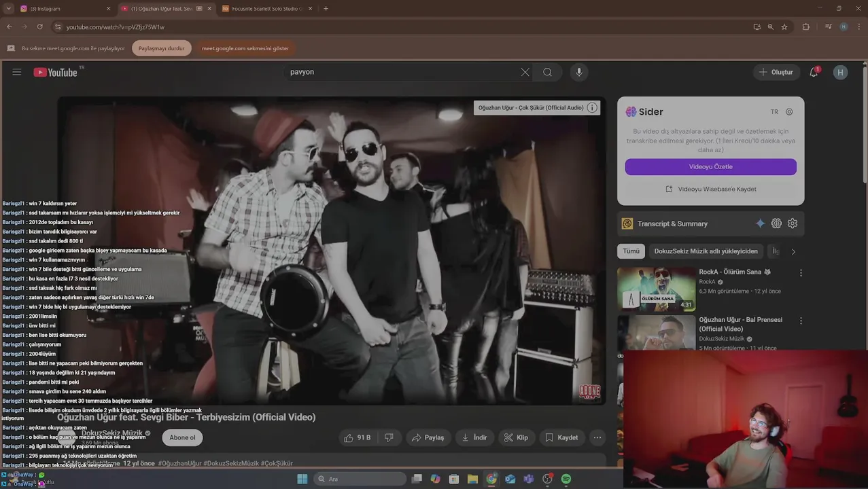Click the YouTube search magnifier button
Screen dimensions: 868x489
coord(547,72)
